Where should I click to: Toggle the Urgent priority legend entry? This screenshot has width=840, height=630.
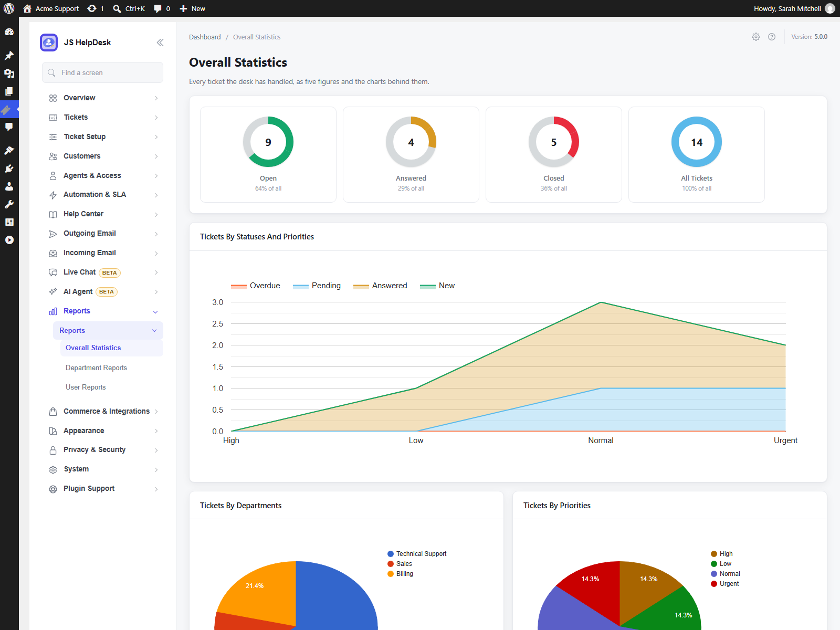[x=725, y=584]
